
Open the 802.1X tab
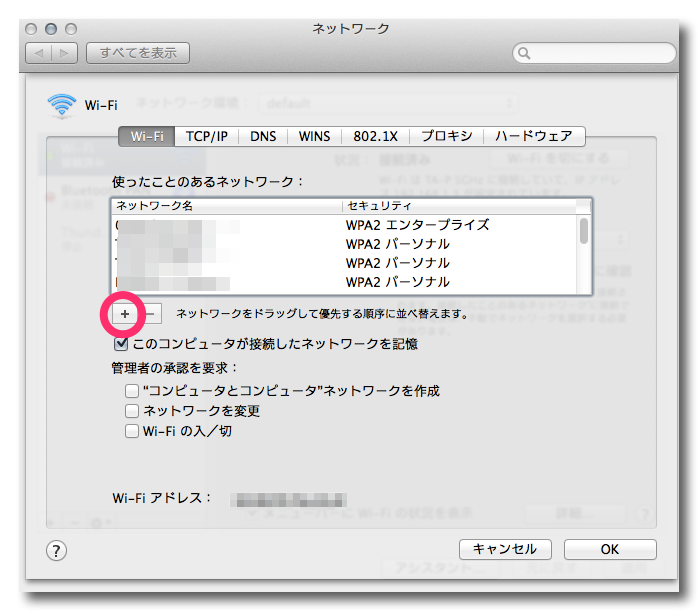375,136
